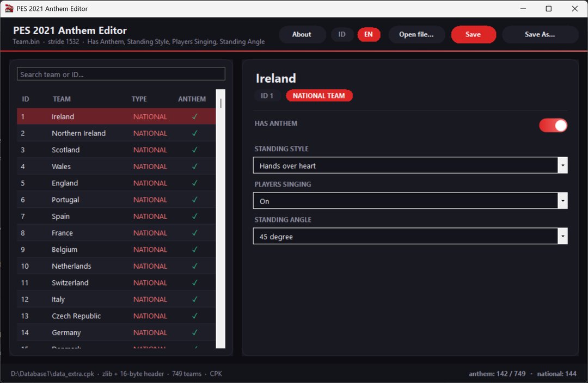Click the anthem checkmark for Ireland
588x383 pixels.
coord(194,116)
